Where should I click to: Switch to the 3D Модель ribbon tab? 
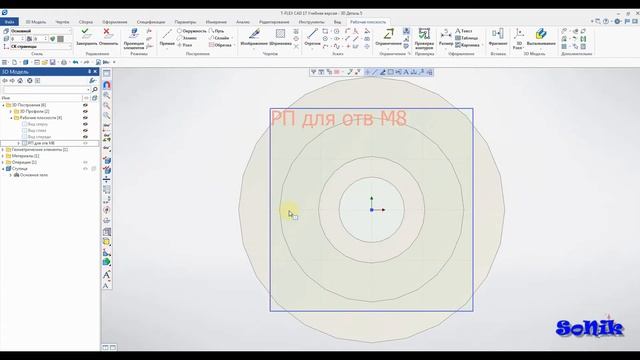coord(36,22)
